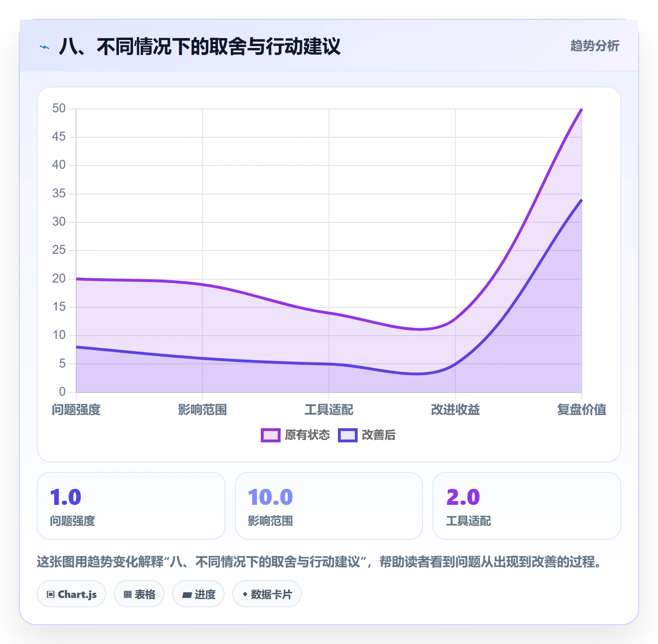Click the y-axis tick label 35

[59, 194]
